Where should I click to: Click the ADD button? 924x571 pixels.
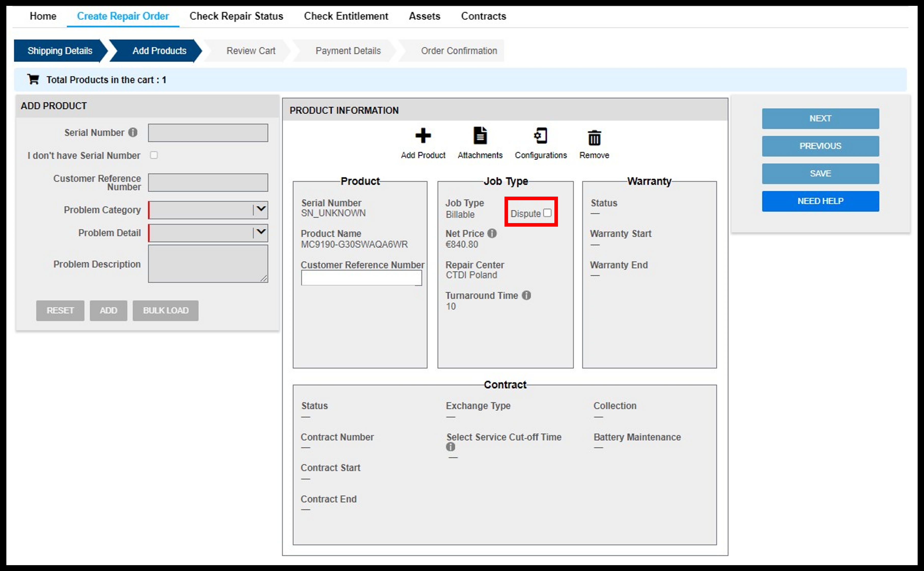point(108,310)
